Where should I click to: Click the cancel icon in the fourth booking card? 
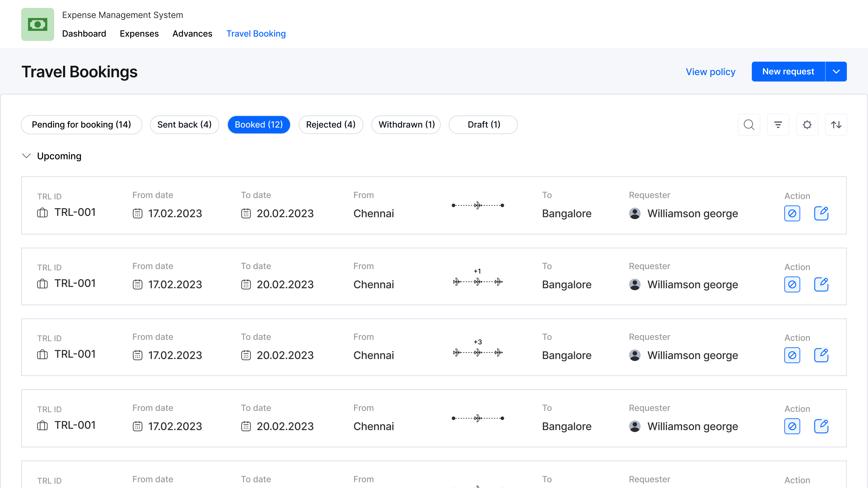(x=792, y=426)
